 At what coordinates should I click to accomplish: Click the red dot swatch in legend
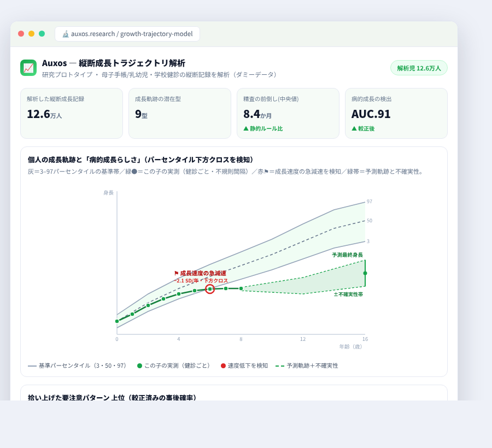(x=224, y=366)
